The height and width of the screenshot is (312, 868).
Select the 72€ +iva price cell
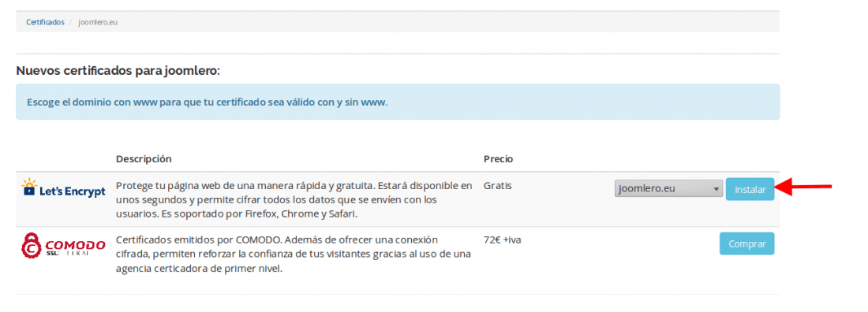coord(502,240)
